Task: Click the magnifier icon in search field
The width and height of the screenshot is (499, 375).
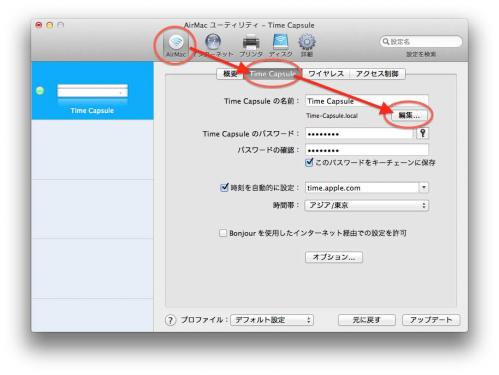Action: point(386,41)
